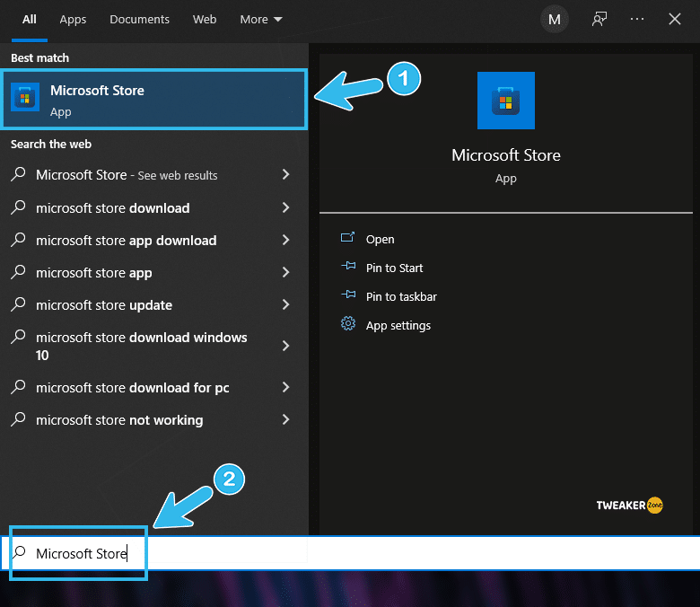Click App settings option
This screenshot has width=700, height=607.
point(398,326)
